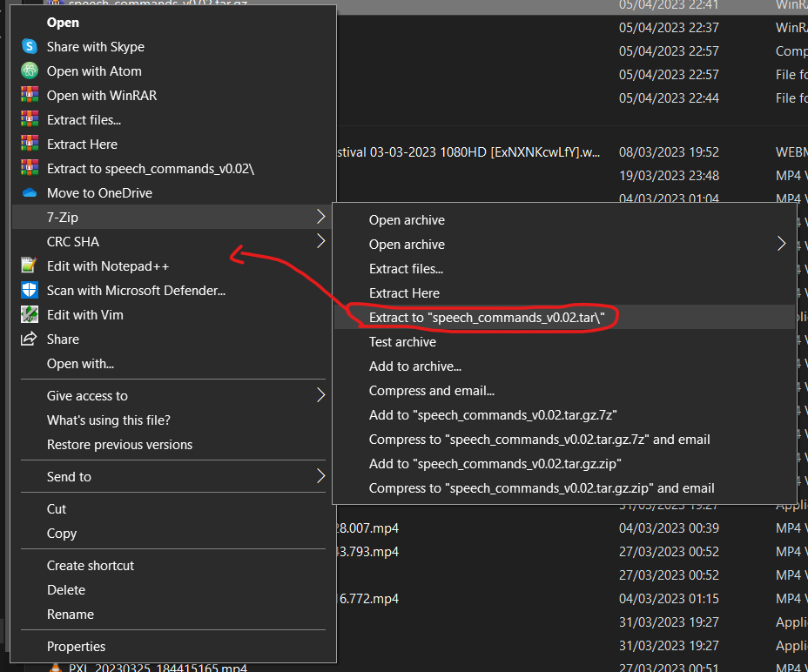Image resolution: width=808 pixels, height=672 pixels.
Task: Click file ending 3.793.mp4
Action: tap(367, 551)
